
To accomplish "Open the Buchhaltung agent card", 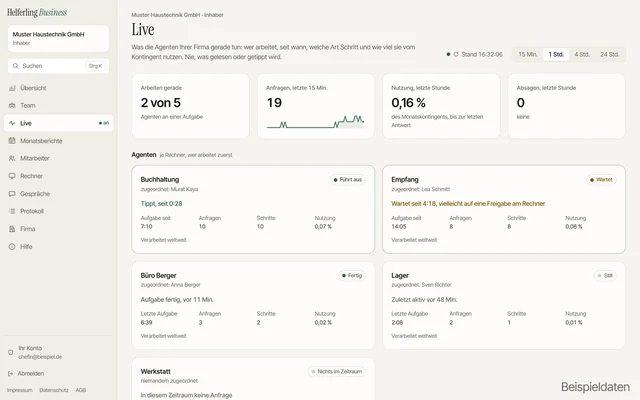I will [253, 209].
